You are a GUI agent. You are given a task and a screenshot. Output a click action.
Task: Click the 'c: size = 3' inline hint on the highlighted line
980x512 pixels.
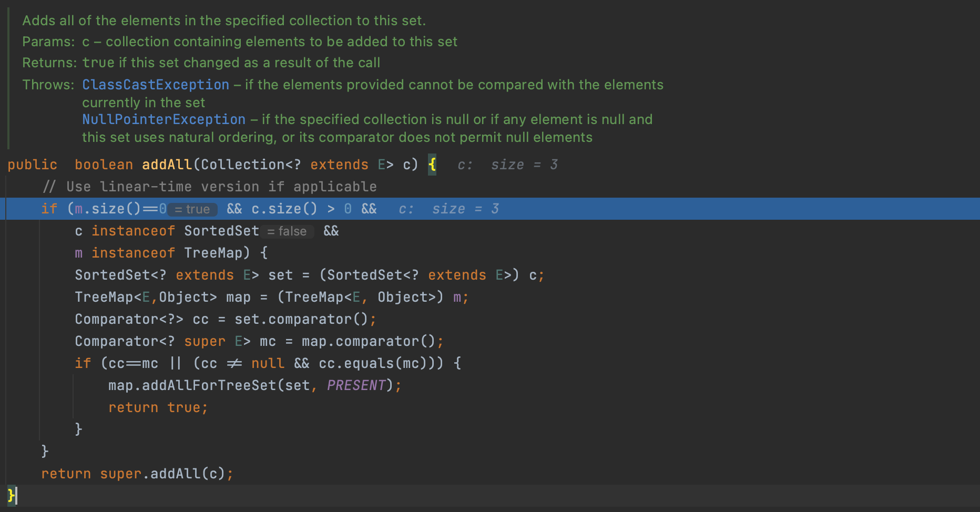click(x=449, y=209)
